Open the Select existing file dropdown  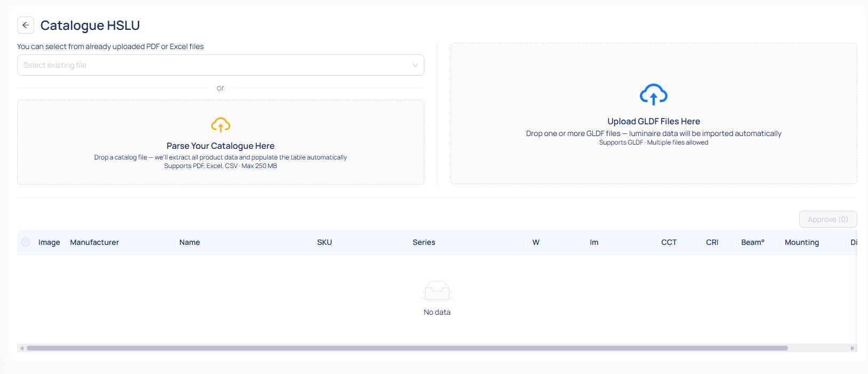click(213, 65)
